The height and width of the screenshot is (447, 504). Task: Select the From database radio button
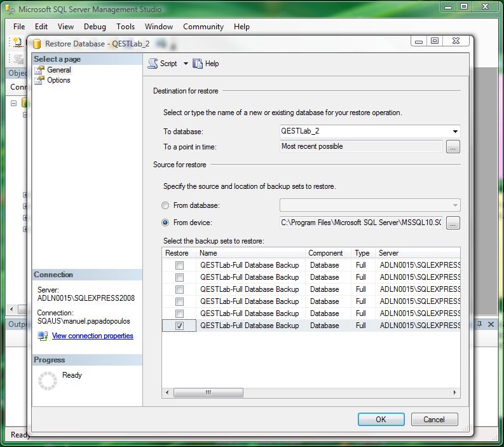pos(165,206)
